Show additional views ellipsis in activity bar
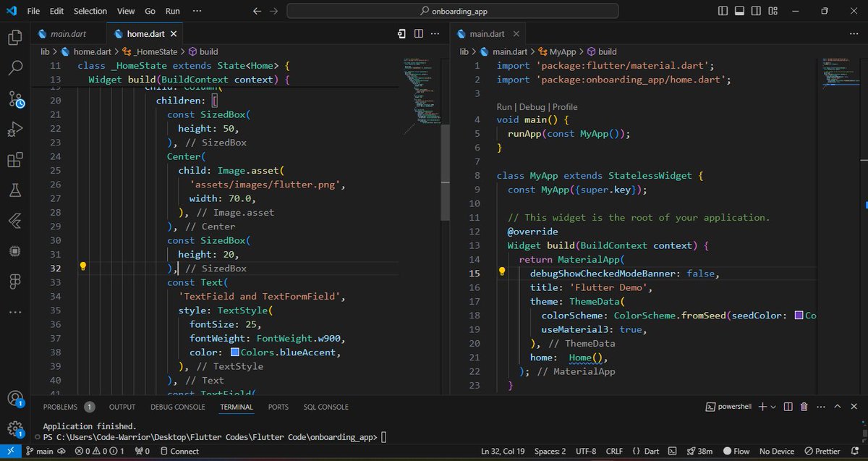 pyautogui.click(x=15, y=313)
